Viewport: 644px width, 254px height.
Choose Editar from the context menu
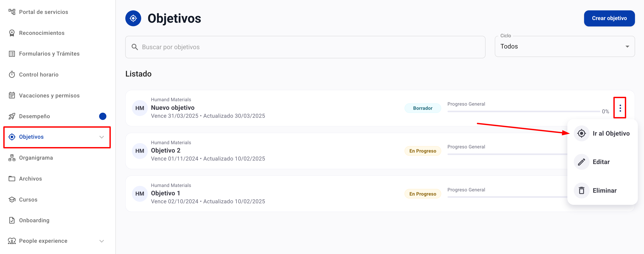[602, 162]
